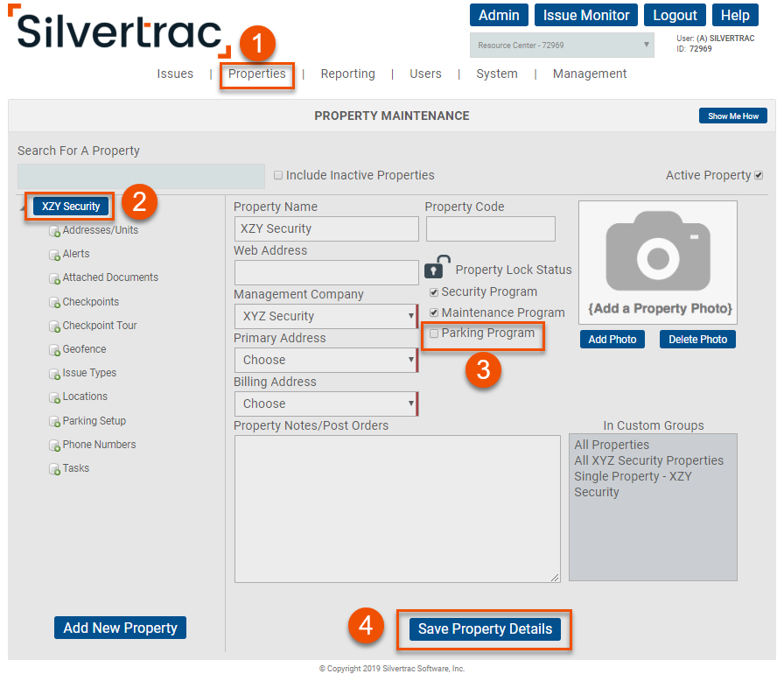Click the Phone Numbers tree icon
Viewport: 784px width, 681px height.
tap(54, 445)
